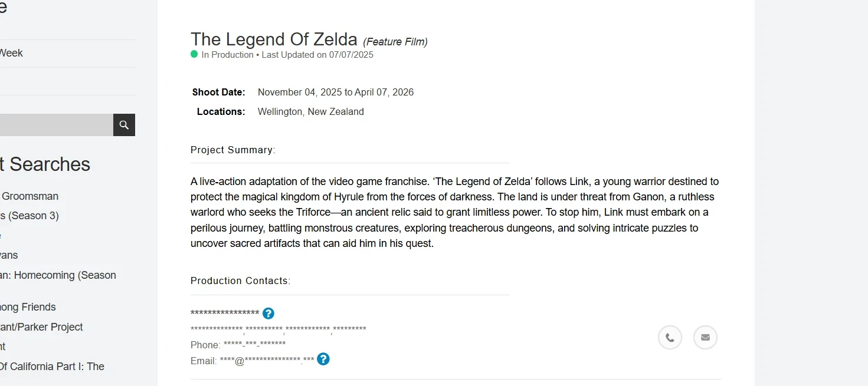868x386 pixels.
Task: Open the recent search ending in (Season 3)
Action: point(30,216)
